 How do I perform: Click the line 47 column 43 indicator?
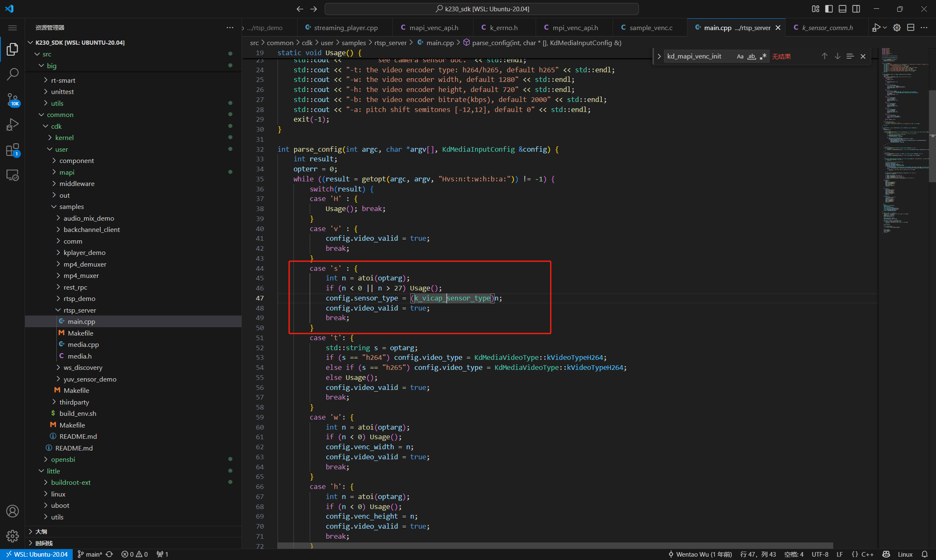point(758,554)
